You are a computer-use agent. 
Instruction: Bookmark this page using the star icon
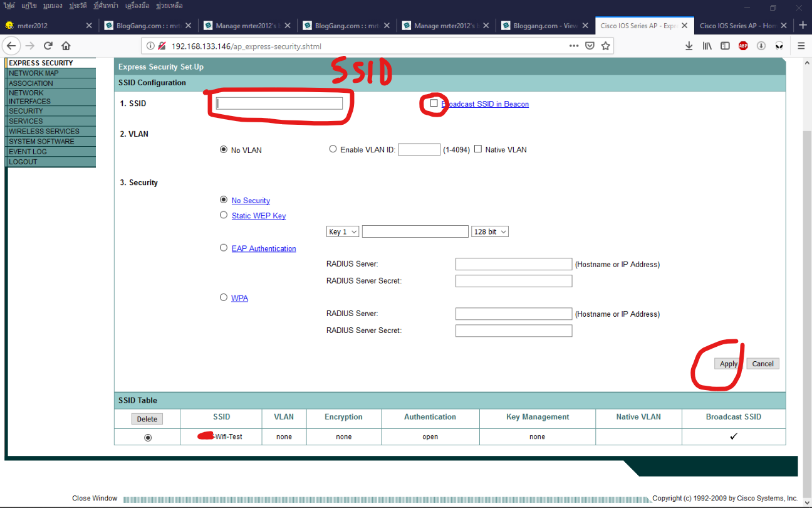[605, 45]
